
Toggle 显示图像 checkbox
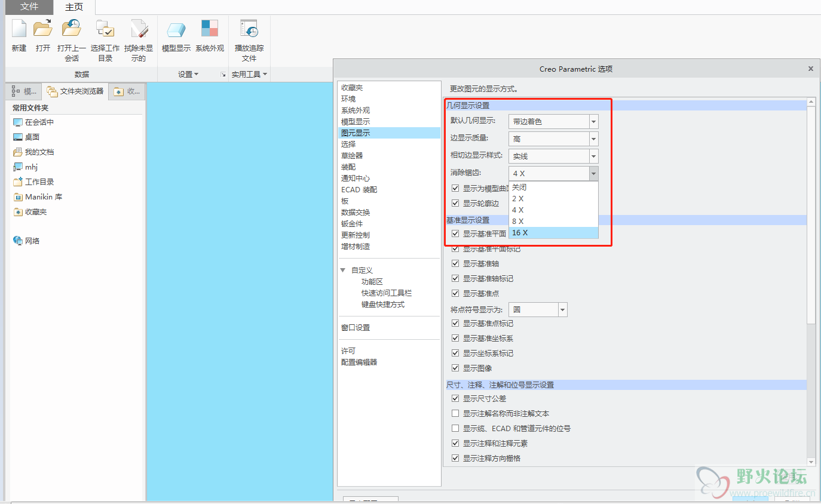coord(455,368)
